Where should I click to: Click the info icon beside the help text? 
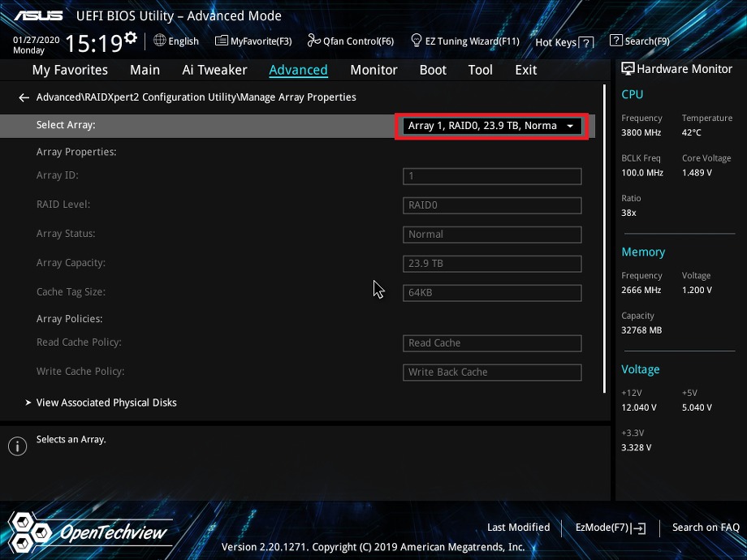(18, 446)
